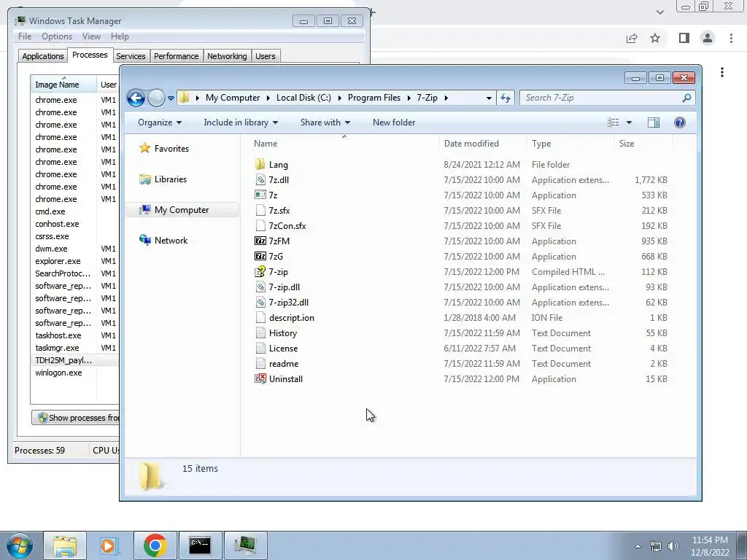This screenshot has width=747, height=560.
Task: Select the 7-zip32.dll file icon
Action: pos(260,302)
